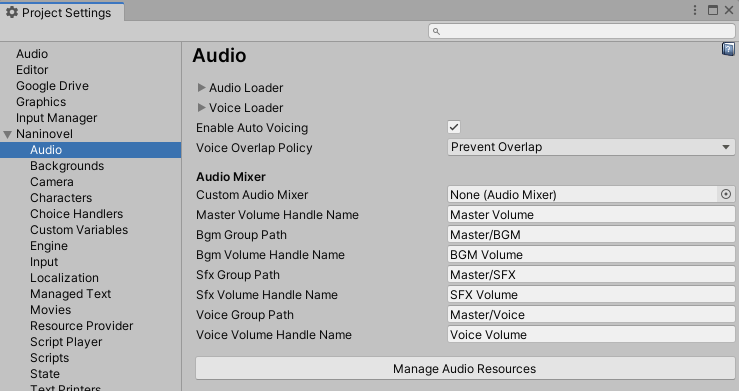Open Engine under Naninovel

49,246
